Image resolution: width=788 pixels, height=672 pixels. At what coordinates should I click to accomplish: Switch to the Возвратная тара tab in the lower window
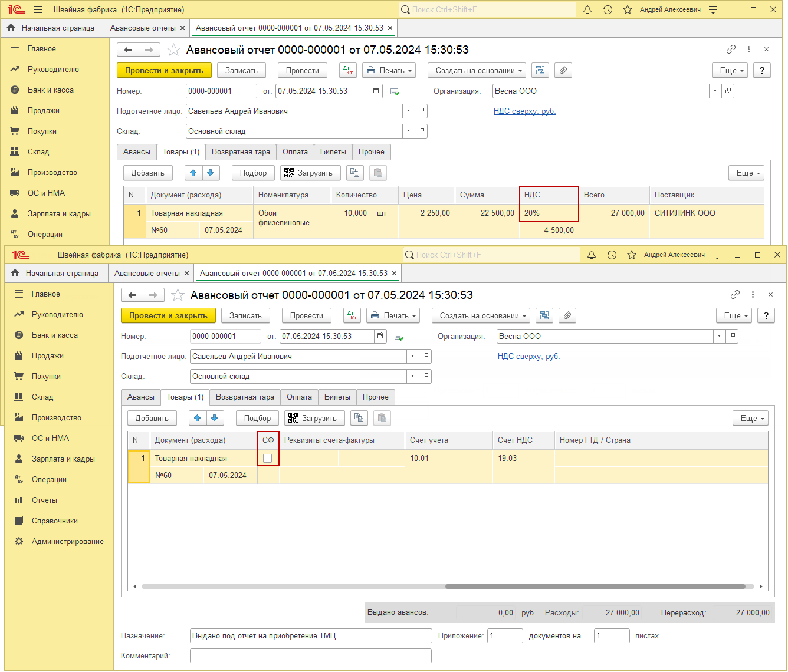(245, 397)
